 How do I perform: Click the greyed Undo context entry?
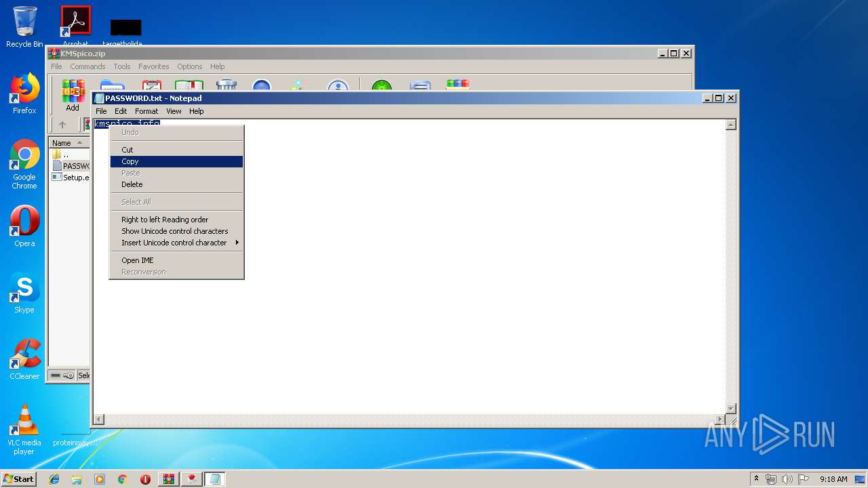(176, 132)
